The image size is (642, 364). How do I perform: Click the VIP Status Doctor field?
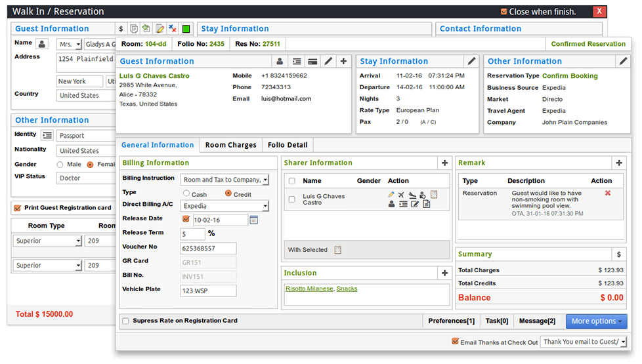coord(86,178)
